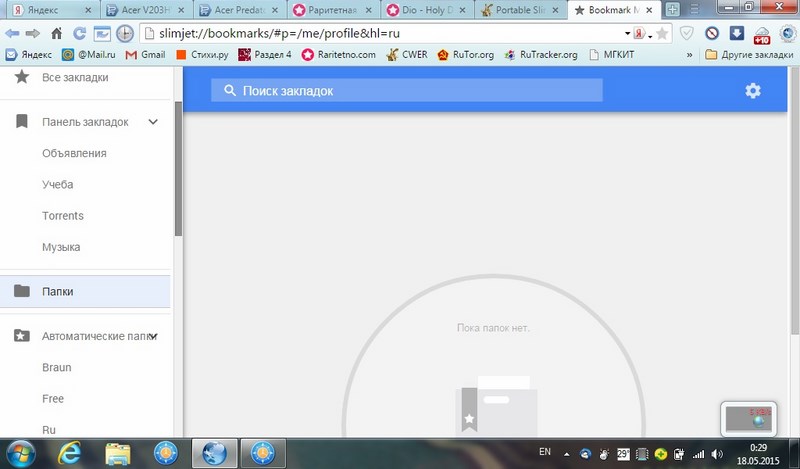Open the Gmail bookmark
This screenshot has height=469, width=800.
click(145, 55)
